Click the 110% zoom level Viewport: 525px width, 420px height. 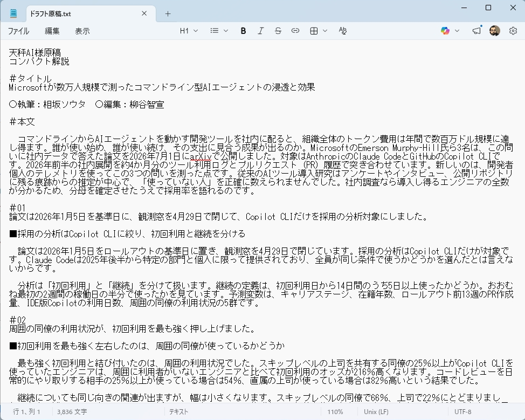[x=335, y=411]
